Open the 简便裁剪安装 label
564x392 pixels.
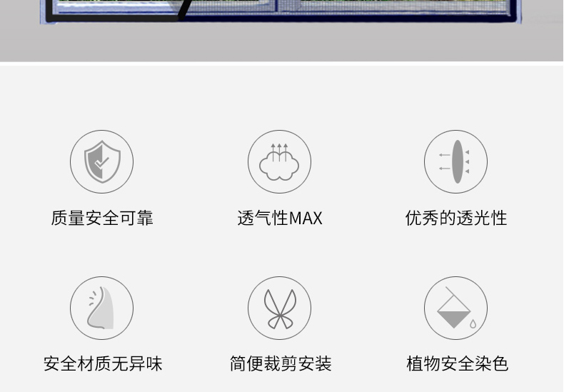coord(281,363)
